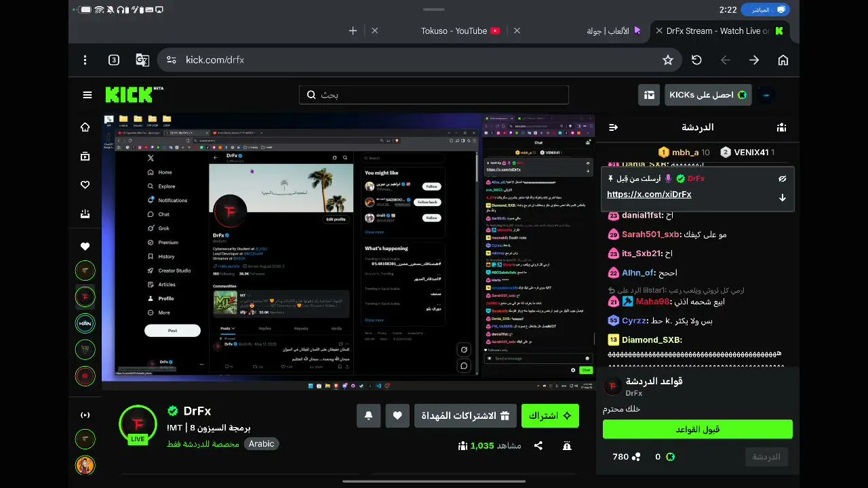Open the HAN channel avatar in sidebar
This screenshot has height=488, width=868.
click(85, 323)
